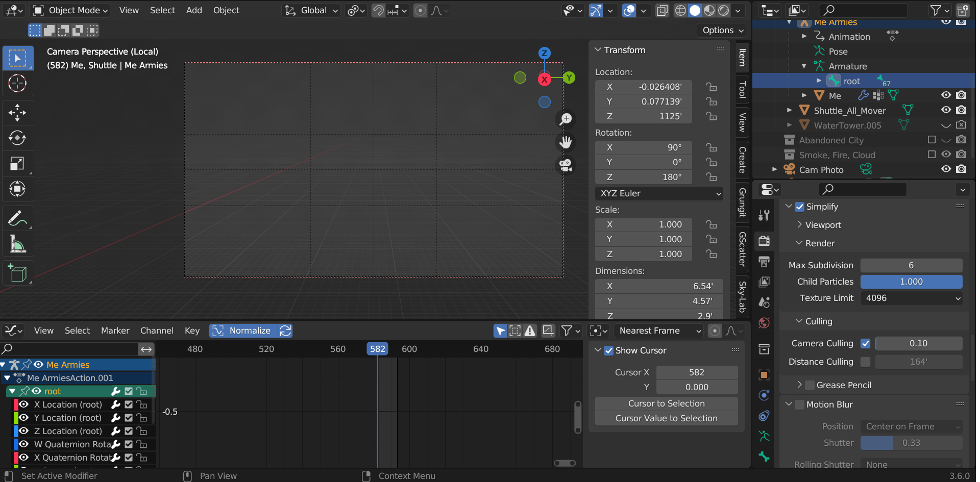
Task: Toggle the Simplify checkbox
Action: point(800,207)
